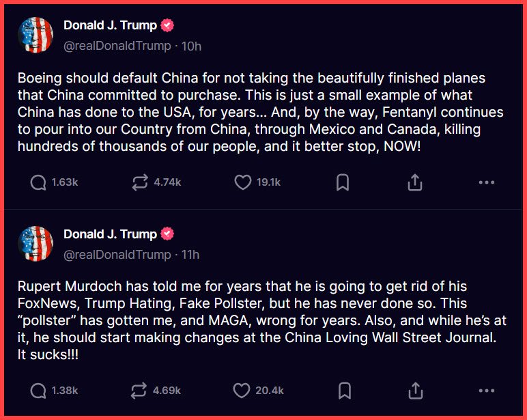Reply to the Rupert Murdoch post
This screenshot has height=420, width=527.
[39, 391]
